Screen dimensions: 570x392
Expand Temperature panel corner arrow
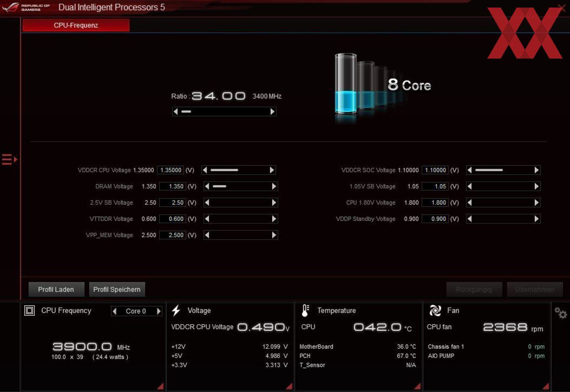coord(417,386)
